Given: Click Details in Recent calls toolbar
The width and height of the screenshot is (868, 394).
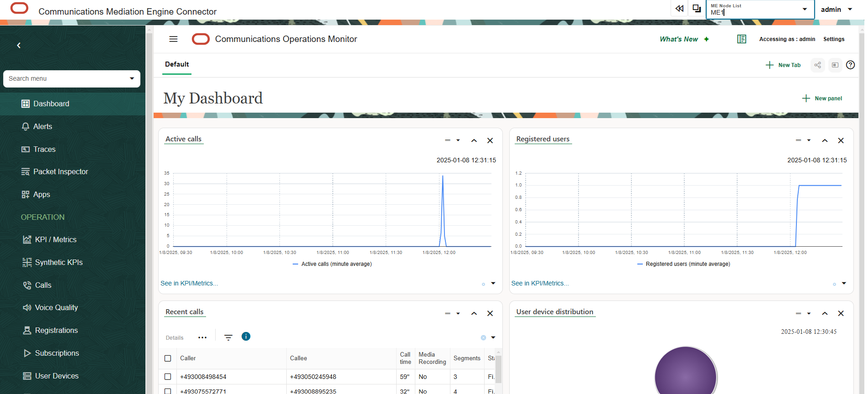Looking at the screenshot, I should tap(175, 338).
